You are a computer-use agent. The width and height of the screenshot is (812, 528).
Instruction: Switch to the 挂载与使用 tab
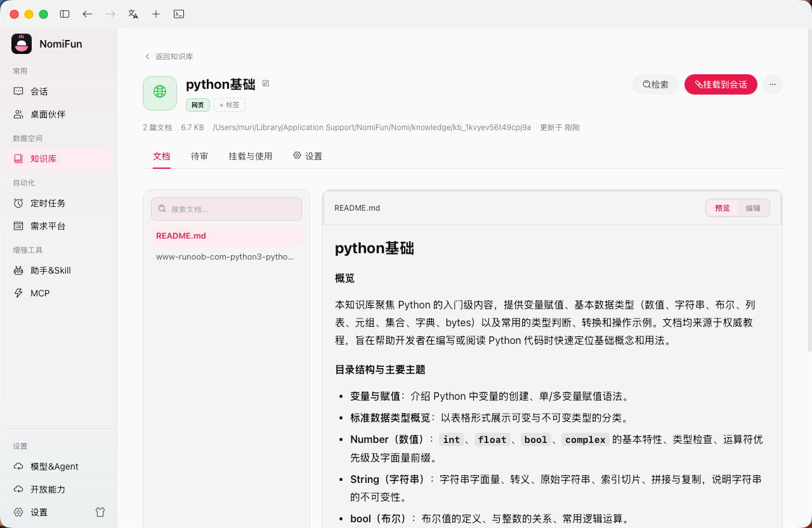(x=251, y=156)
